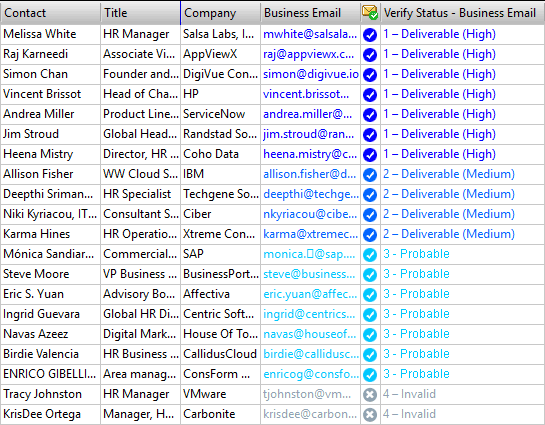545x425 pixels.
Task: Sort by the Contact column header
Action: tap(50, 13)
